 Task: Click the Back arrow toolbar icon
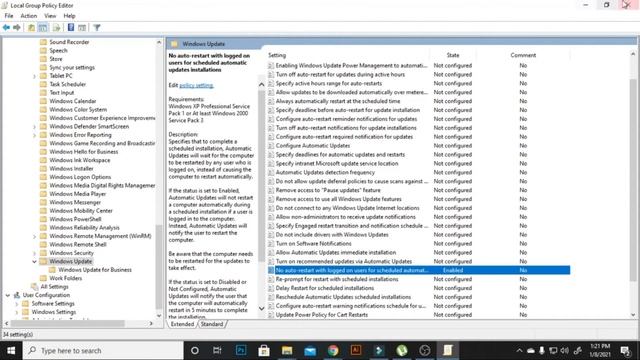[x=6, y=27]
